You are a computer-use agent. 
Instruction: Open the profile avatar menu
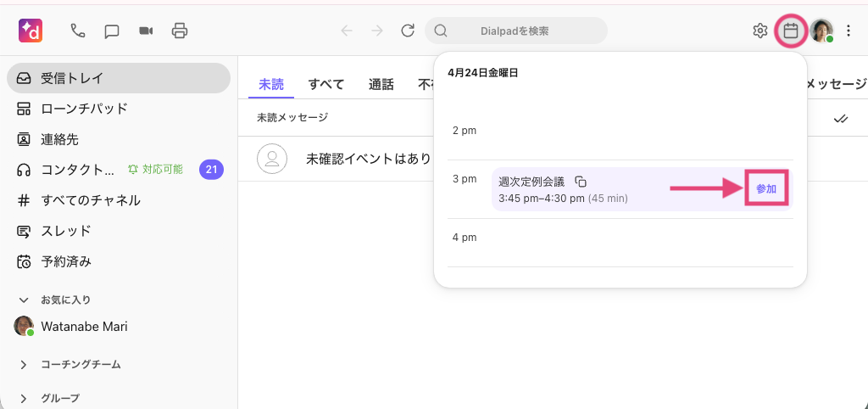pyautogui.click(x=821, y=31)
